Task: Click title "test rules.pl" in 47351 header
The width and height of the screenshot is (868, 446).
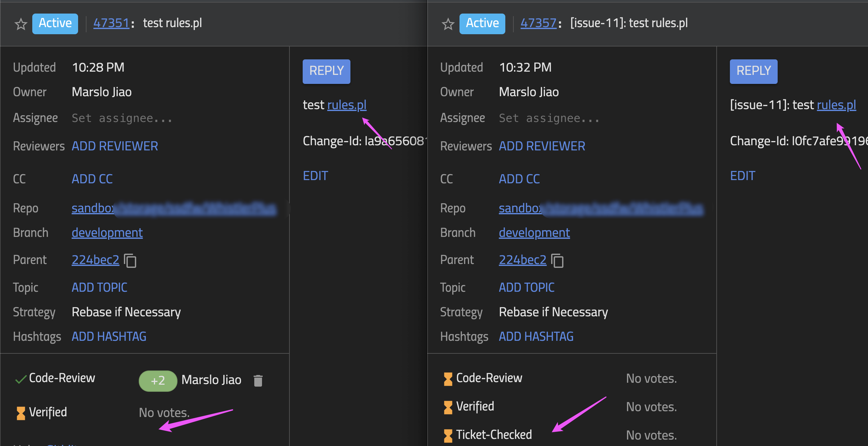Action: [x=173, y=23]
